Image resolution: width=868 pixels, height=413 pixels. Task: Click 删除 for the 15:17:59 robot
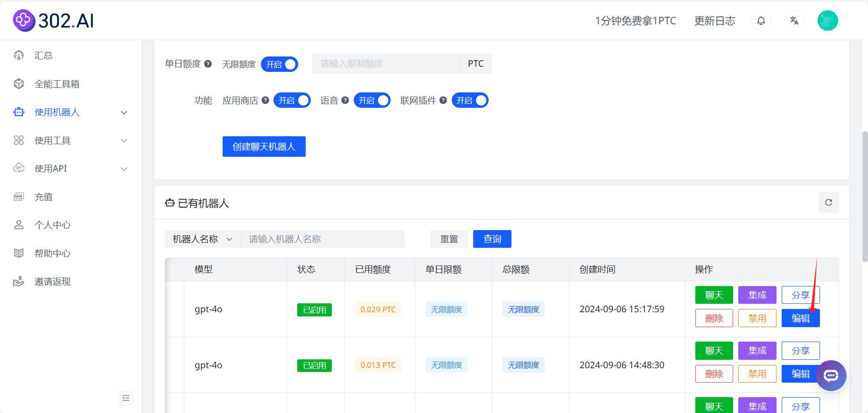click(714, 318)
